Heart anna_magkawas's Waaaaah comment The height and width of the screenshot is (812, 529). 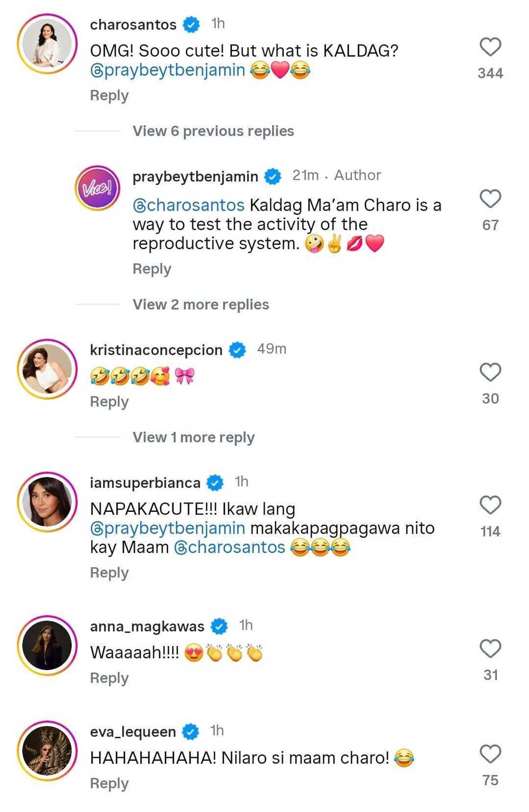point(490,648)
